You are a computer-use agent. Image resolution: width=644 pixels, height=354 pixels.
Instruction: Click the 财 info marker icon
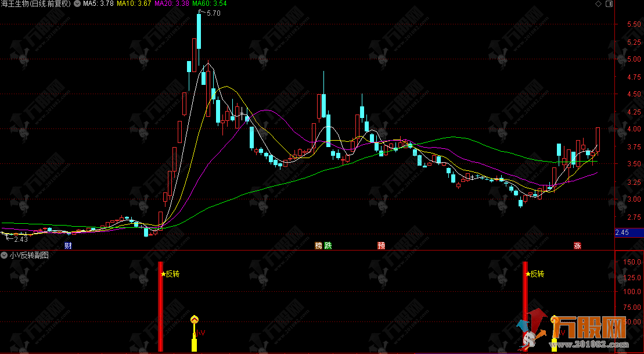(x=69, y=245)
